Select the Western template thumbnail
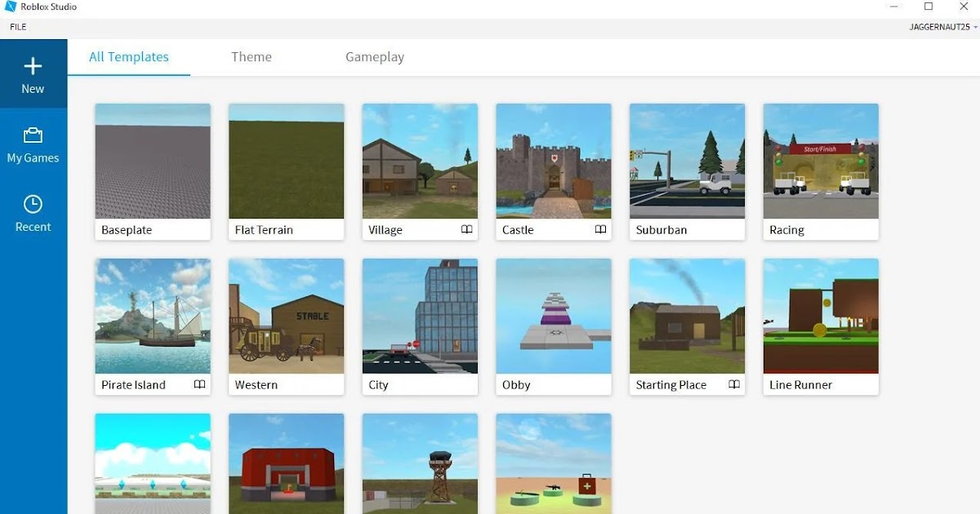This screenshot has height=514, width=980. click(287, 317)
